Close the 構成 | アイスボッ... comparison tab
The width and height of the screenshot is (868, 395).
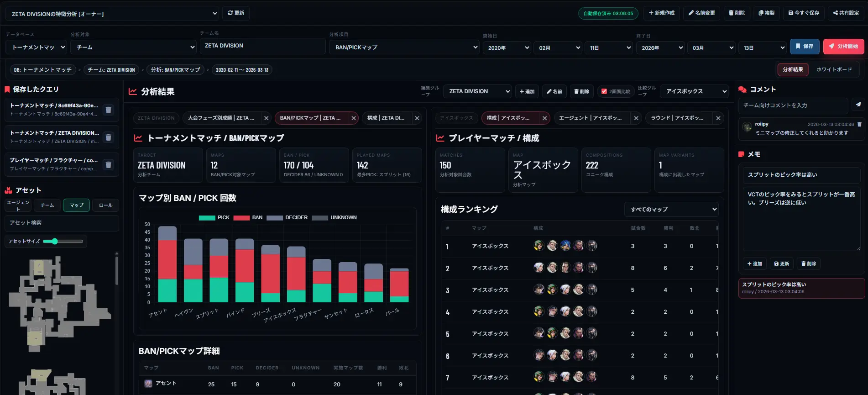544,118
